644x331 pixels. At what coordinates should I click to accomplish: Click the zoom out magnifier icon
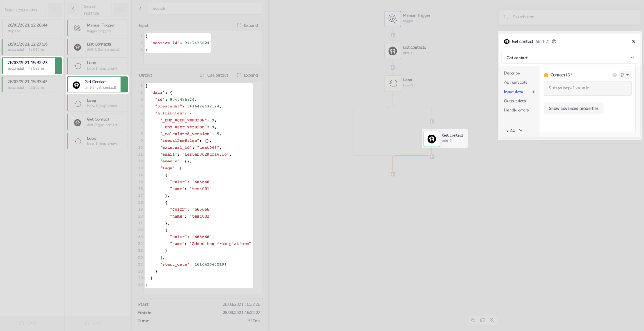click(473, 320)
